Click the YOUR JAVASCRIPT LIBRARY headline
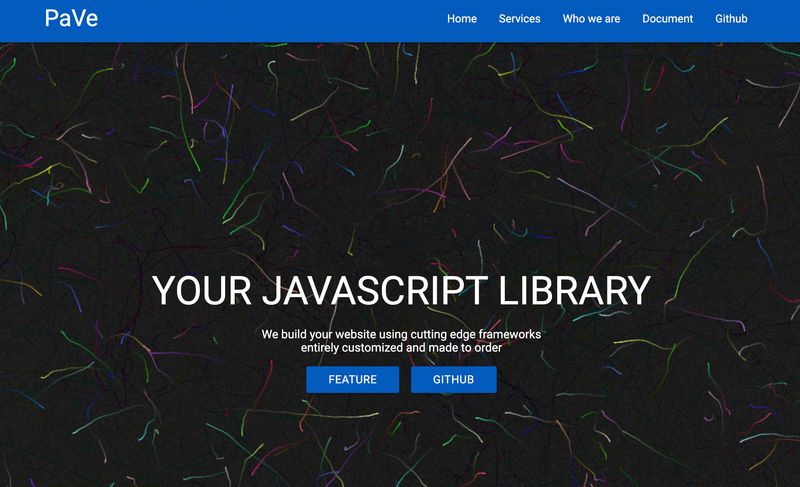 click(401, 291)
